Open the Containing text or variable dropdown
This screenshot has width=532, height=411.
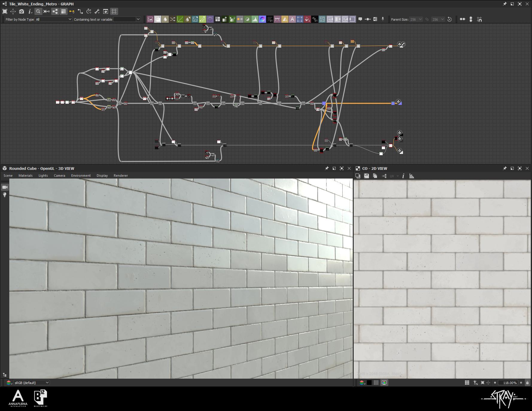[x=127, y=19]
